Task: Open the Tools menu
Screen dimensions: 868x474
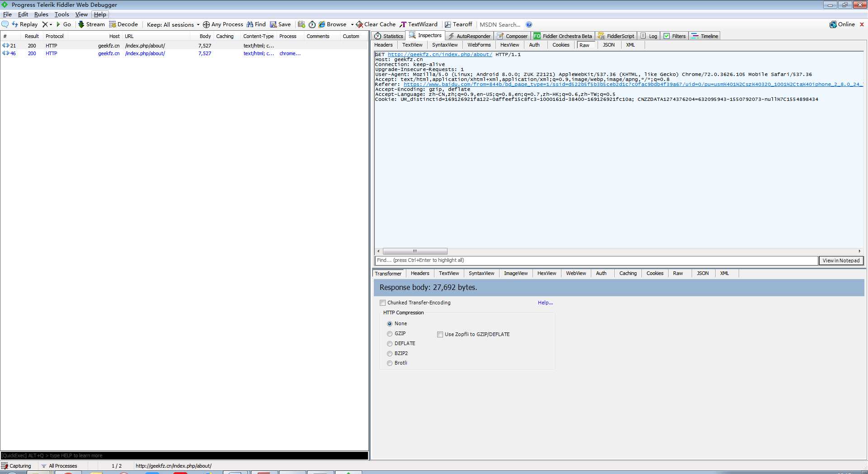Action: (x=62, y=14)
